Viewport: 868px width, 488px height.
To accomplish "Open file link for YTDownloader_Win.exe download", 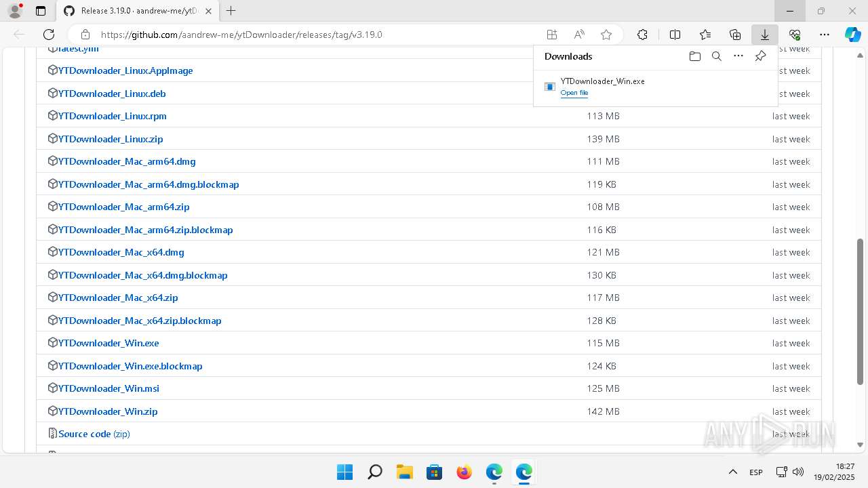I will (574, 93).
